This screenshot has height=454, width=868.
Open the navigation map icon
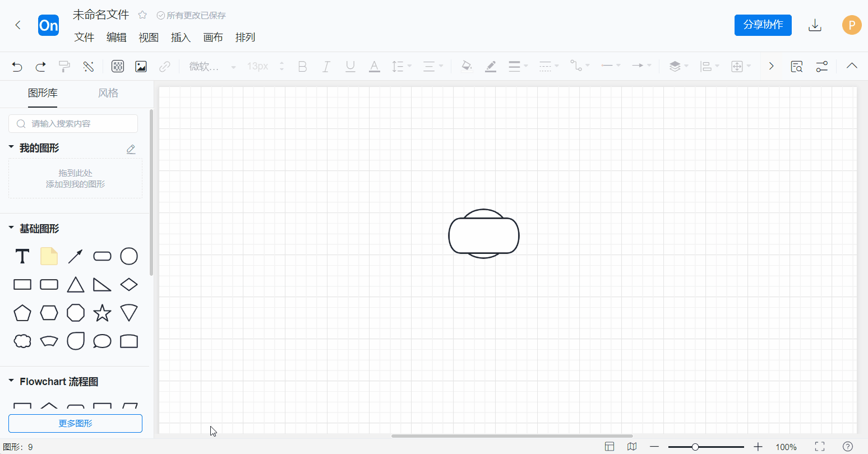[632, 447]
